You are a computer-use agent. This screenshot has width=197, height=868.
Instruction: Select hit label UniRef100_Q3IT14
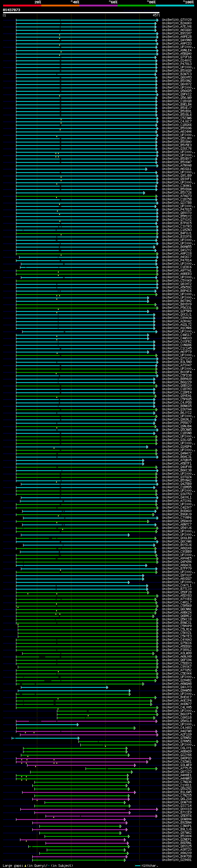click(177, 806)
